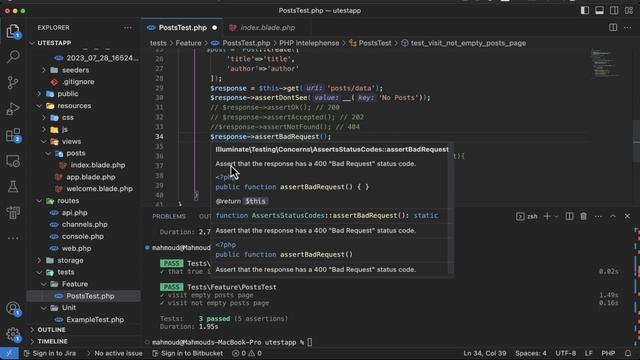Open the Run and Debug view
This screenshot has width=640, height=360.
tap(13, 109)
